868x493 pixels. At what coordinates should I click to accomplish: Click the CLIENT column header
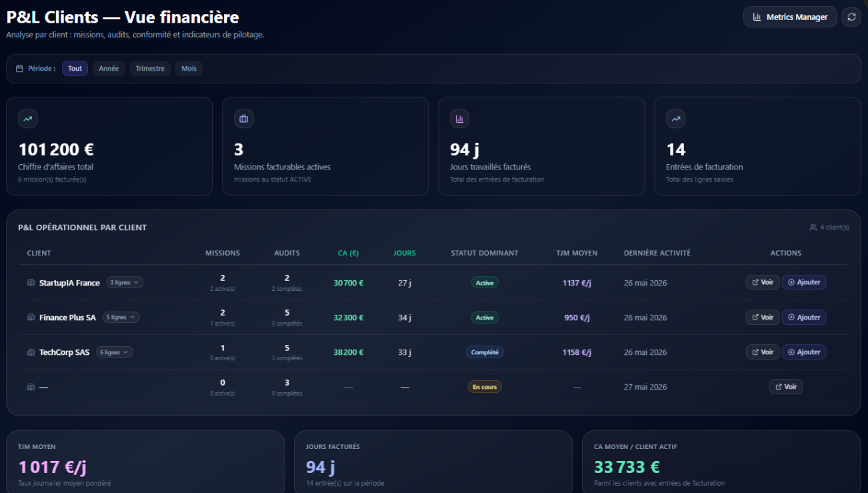point(39,254)
